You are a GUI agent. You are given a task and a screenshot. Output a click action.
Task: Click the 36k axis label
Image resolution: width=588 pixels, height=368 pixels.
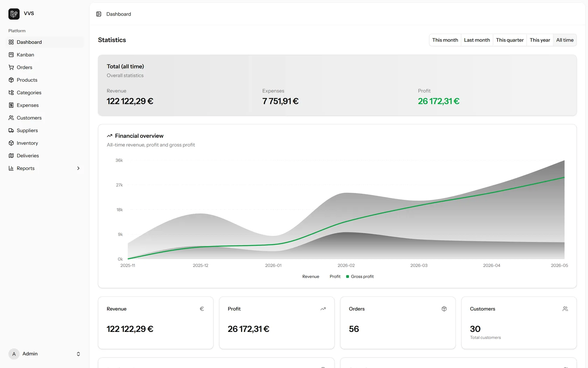point(119,160)
